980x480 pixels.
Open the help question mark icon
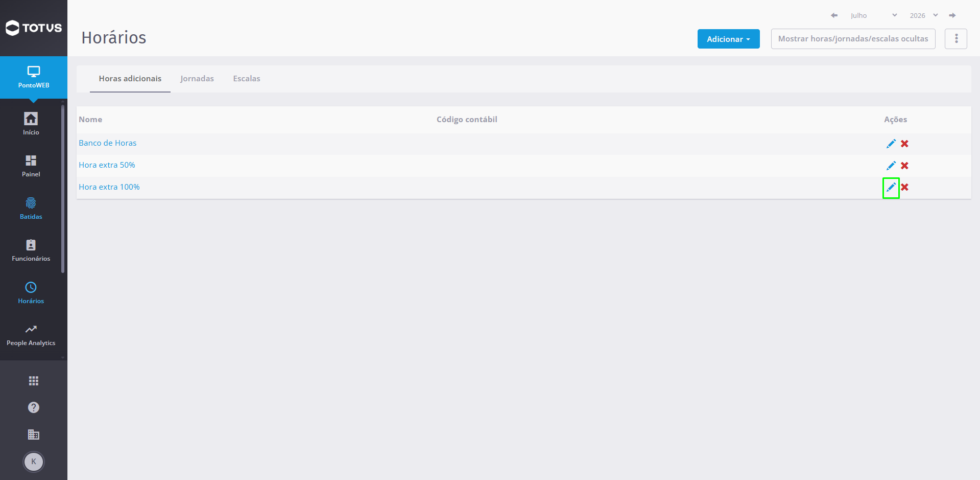(34, 407)
